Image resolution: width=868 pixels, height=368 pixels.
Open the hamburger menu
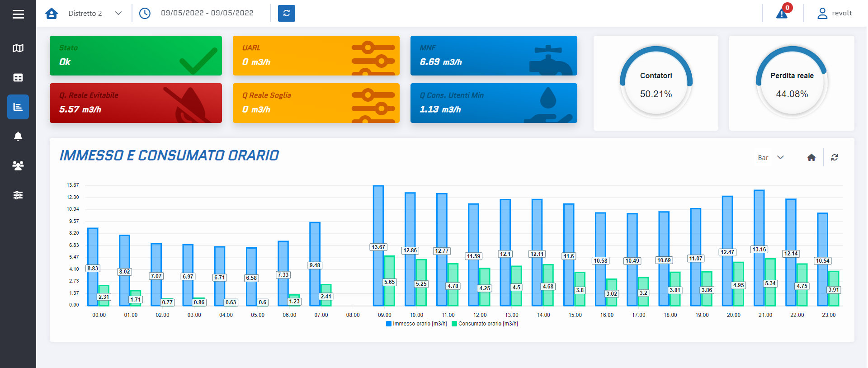[18, 14]
